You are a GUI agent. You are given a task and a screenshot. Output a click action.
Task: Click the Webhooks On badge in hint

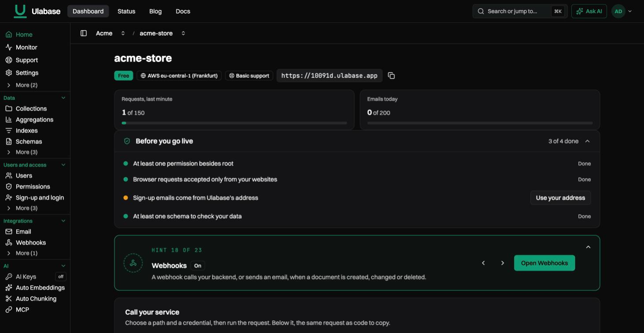pos(198,266)
